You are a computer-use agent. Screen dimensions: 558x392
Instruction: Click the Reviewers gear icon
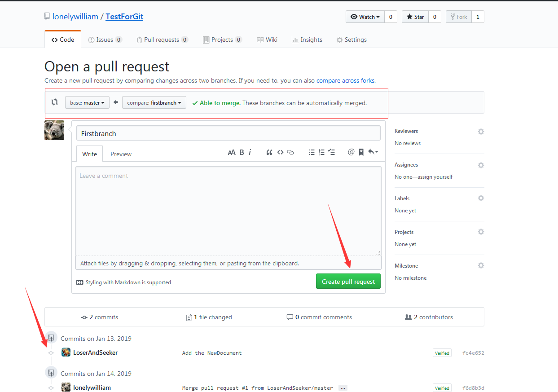481,132
